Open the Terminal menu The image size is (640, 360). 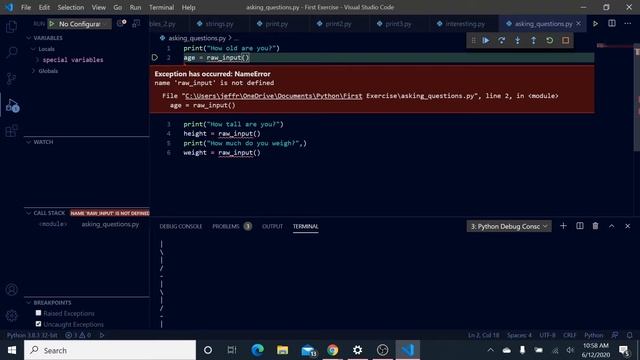point(161,7)
